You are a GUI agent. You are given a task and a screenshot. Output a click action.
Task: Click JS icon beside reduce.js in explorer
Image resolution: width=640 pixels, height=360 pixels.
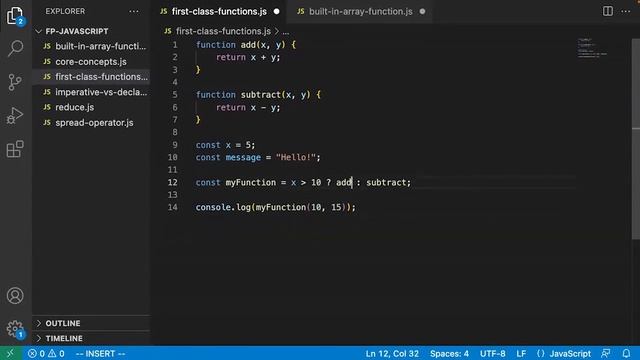click(x=47, y=107)
